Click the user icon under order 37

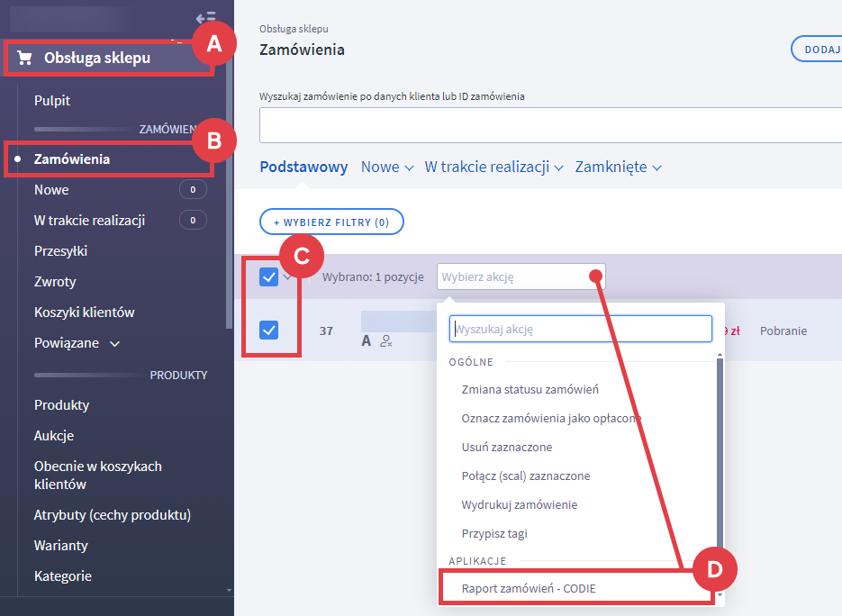(x=386, y=341)
